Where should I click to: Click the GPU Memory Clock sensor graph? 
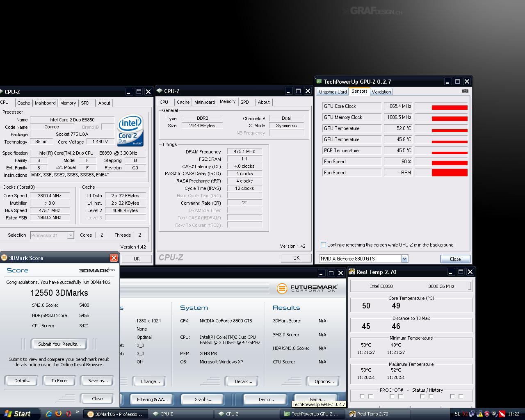coord(441,117)
